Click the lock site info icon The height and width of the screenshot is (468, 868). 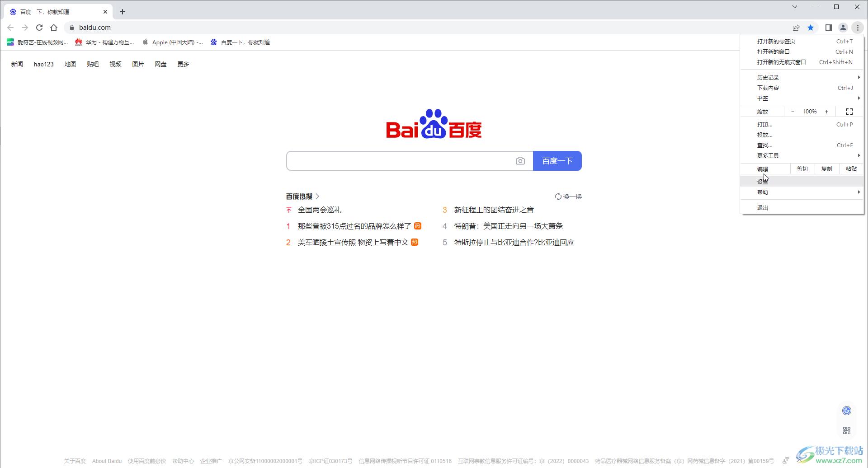coord(71,28)
